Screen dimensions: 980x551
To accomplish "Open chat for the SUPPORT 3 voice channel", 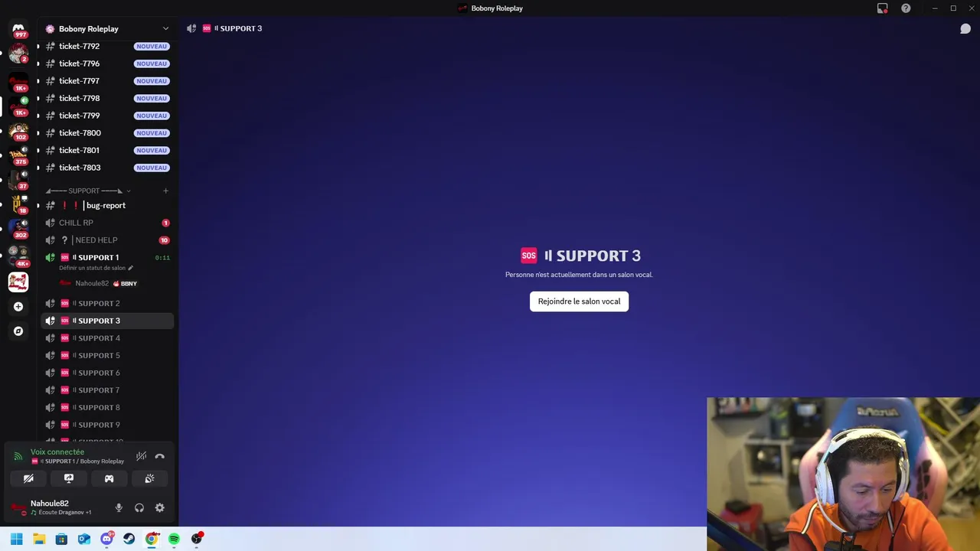I will [x=965, y=29].
